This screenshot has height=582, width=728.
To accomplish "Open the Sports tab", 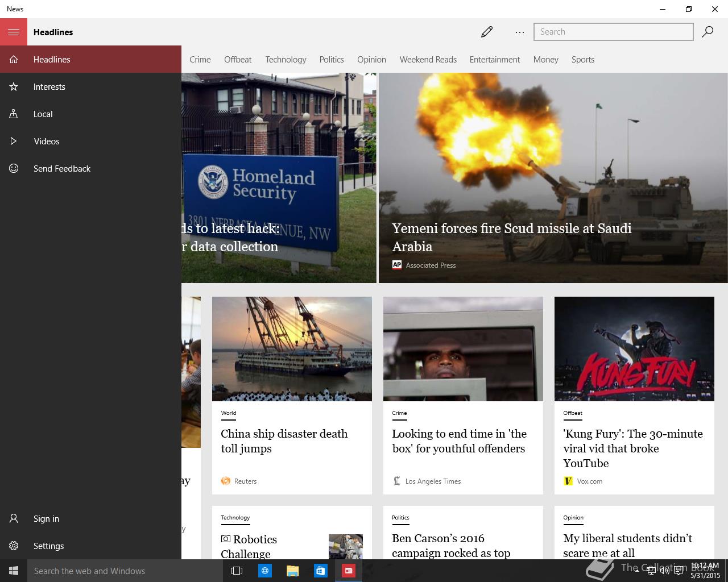I will point(583,60).
